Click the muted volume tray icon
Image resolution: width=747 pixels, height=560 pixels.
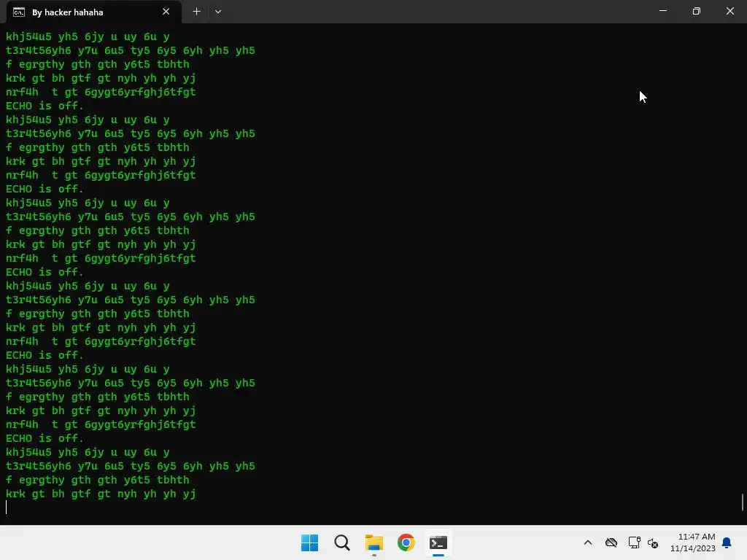(x=653, y=542)
